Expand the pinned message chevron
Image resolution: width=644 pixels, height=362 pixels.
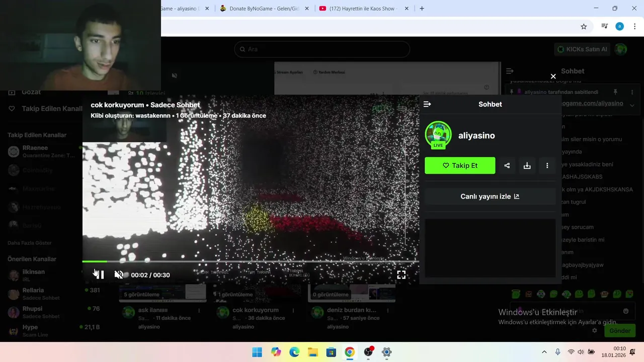(x=632, y=105)
